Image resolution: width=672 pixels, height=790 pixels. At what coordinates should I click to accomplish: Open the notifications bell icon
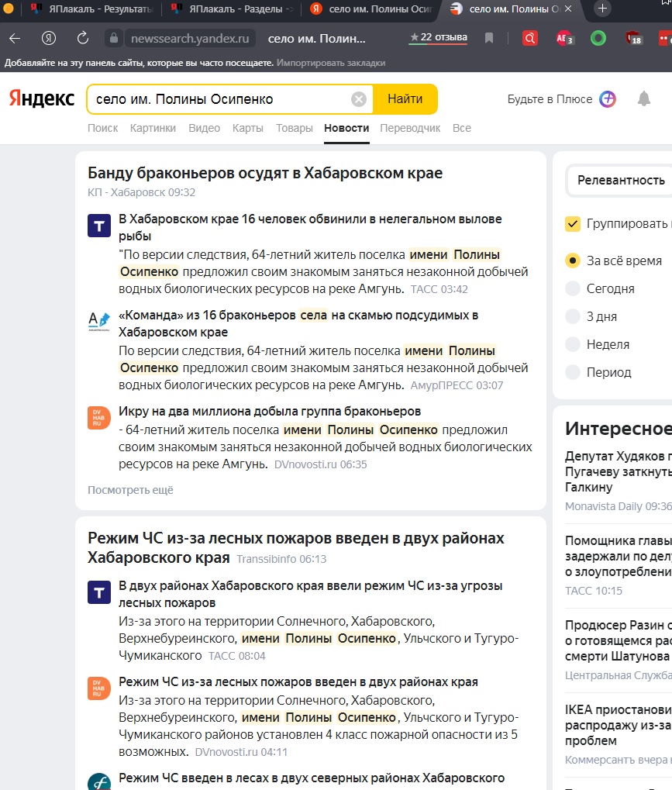tap(644, 98)
